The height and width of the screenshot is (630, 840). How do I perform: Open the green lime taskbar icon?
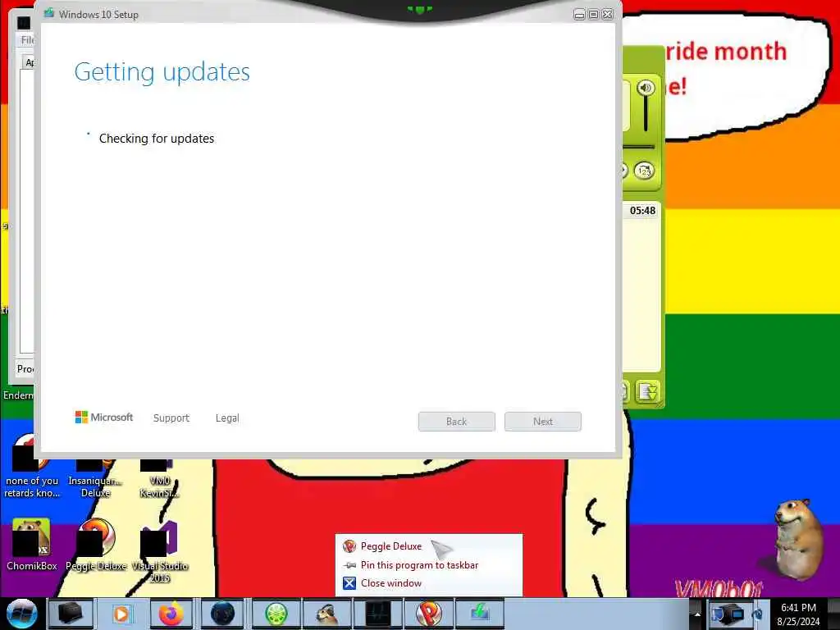click(x=276, y=614)
